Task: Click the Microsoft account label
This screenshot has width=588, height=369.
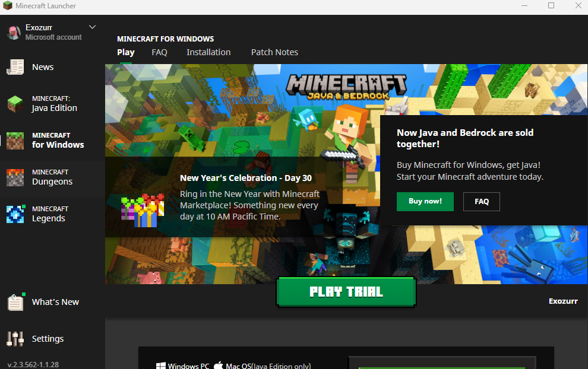Action: click(53, 37)
